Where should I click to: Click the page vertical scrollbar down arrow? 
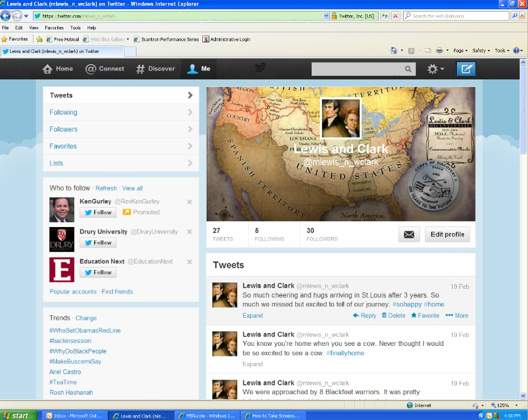point(523,396)
